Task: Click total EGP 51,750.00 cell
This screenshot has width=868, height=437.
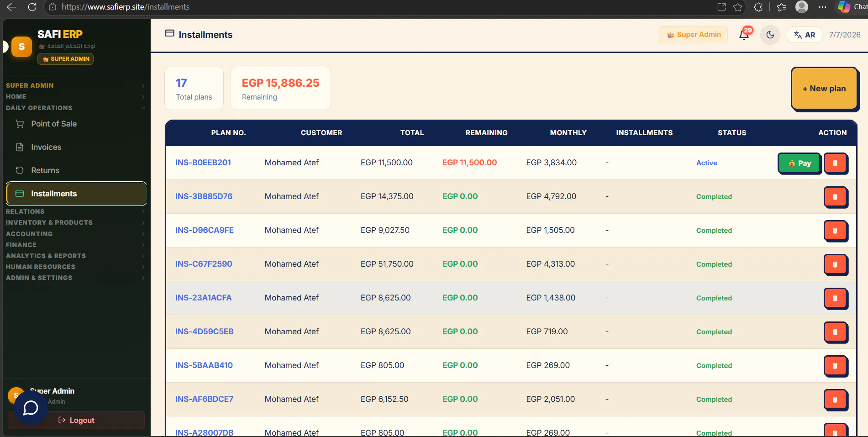Action: click(x=387, y=264)
